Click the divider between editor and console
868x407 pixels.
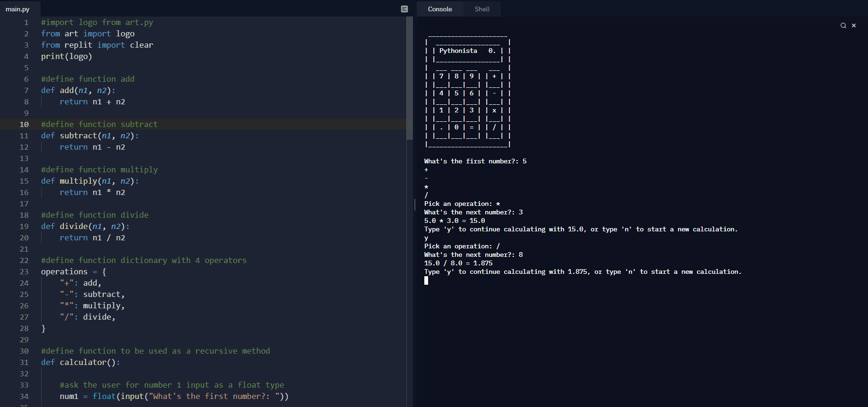[414, 204]
